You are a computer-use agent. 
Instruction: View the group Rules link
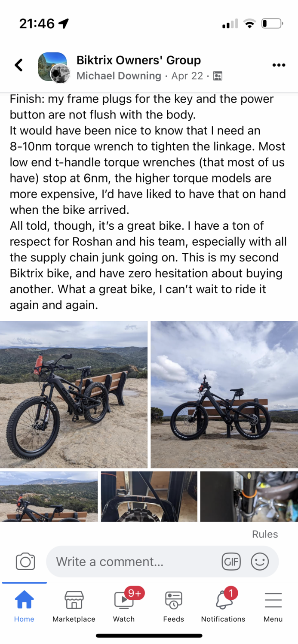[265, 534]
